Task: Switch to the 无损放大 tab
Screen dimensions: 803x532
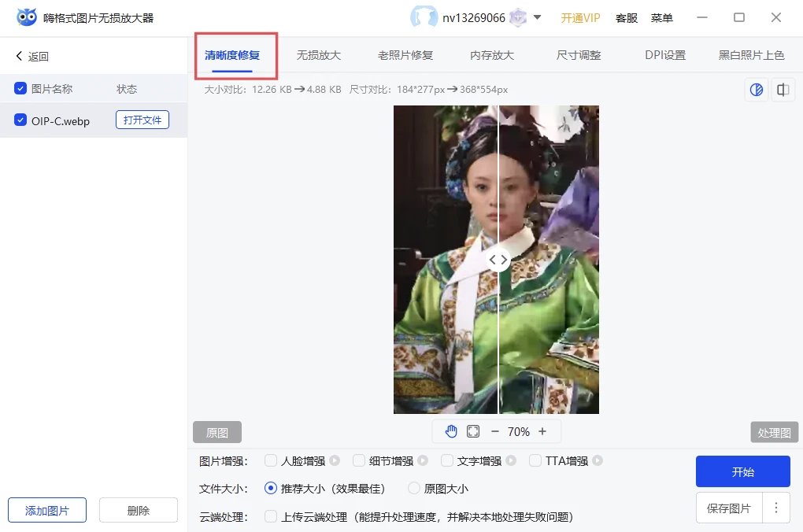Action: tap(318, 55)
